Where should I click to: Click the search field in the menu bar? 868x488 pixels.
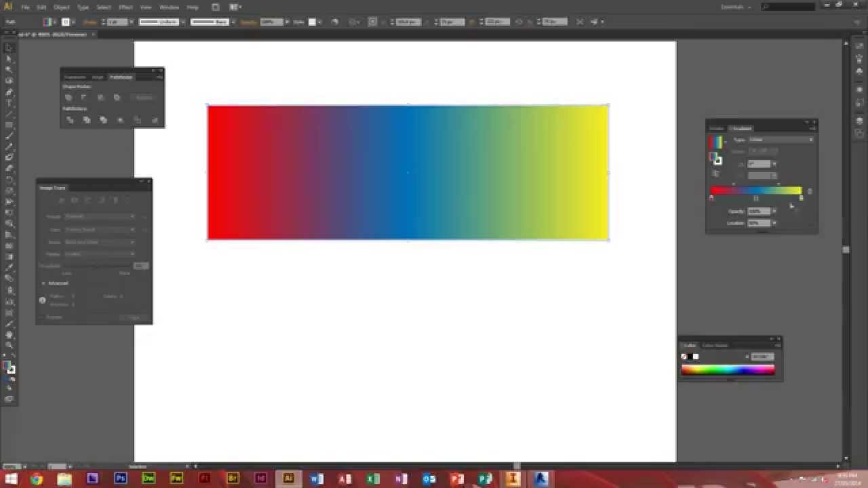[x=788, y=7]
